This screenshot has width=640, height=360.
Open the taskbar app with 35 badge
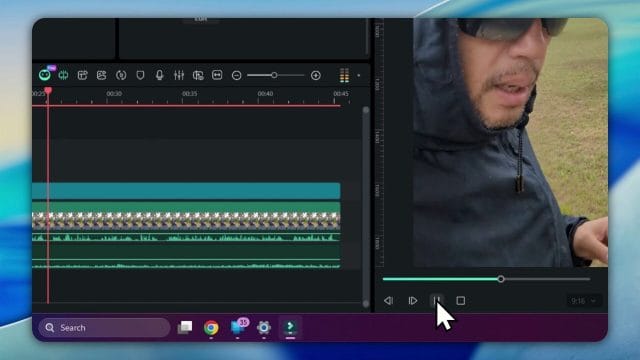(x=238, y=327)
